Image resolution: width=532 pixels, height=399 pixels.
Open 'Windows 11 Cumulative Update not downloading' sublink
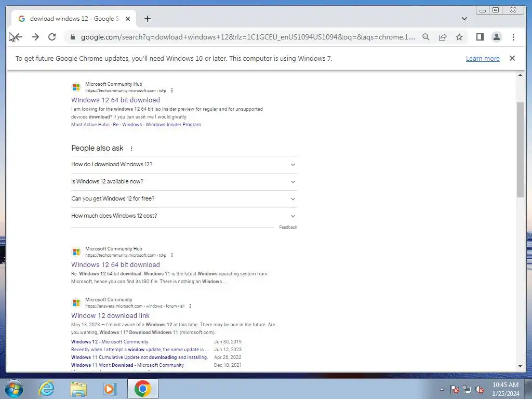click(139, 357)
